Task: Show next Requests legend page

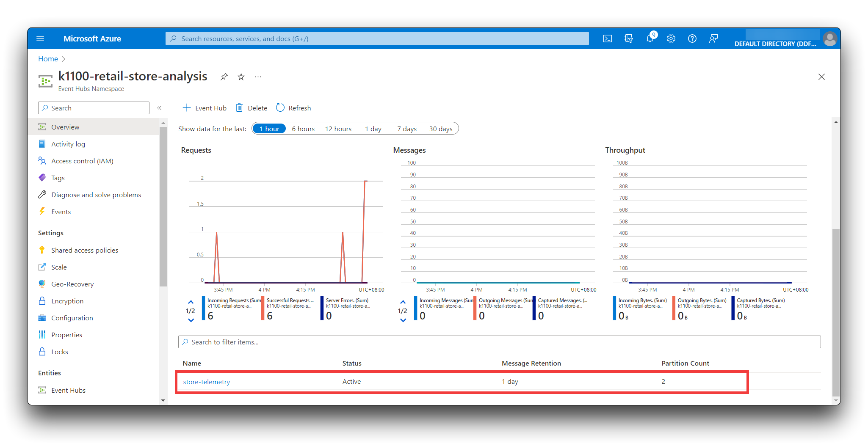Action: pyautogui.click(x=191, y=320)
